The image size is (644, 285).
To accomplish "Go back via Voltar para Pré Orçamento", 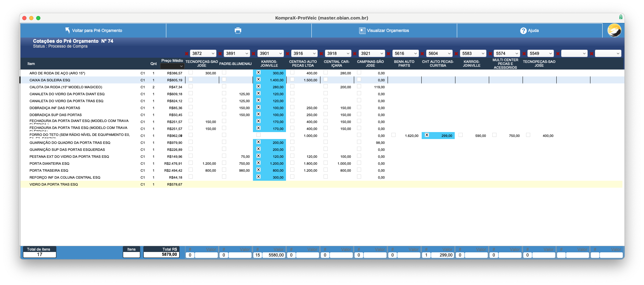I will [x=93, y=31].
